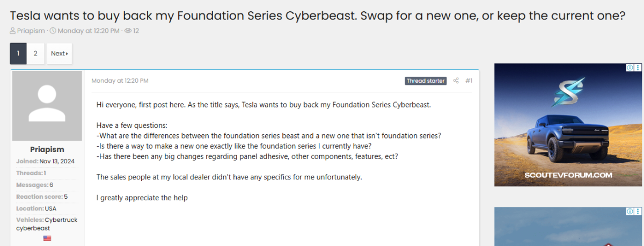Click the info icon on the lower ad
Image resolution: width=644 pixels, height=246 pixels.
tap(630, 212)
